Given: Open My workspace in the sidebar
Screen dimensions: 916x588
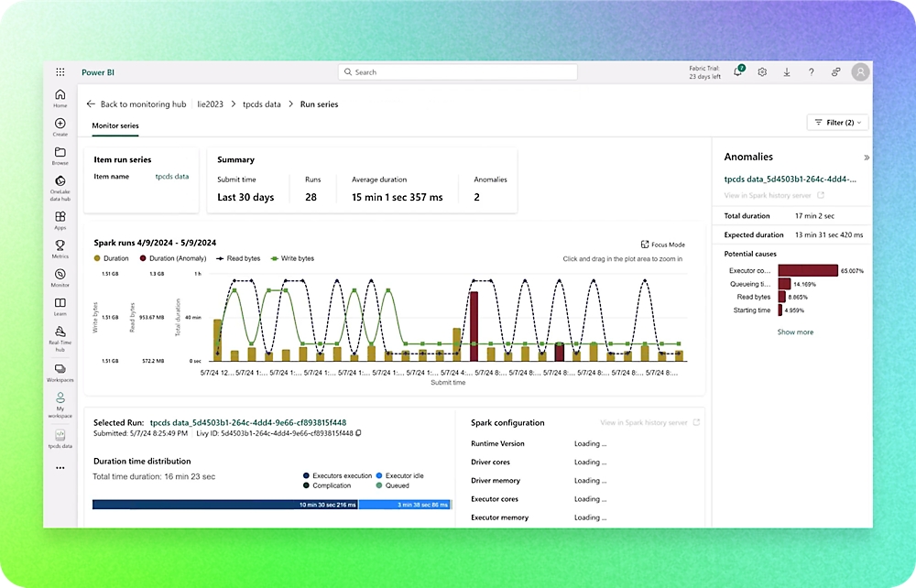Looking at the screenshot, I should 60,405.
